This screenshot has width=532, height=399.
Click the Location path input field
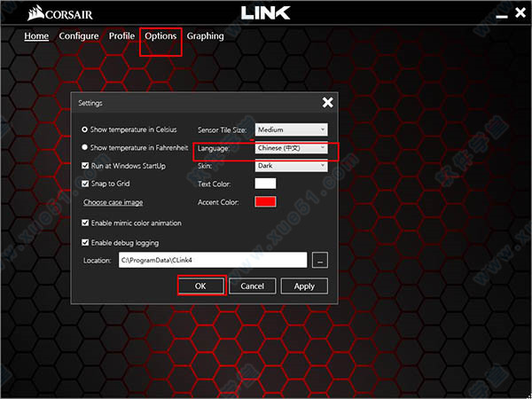pos(211,260)
